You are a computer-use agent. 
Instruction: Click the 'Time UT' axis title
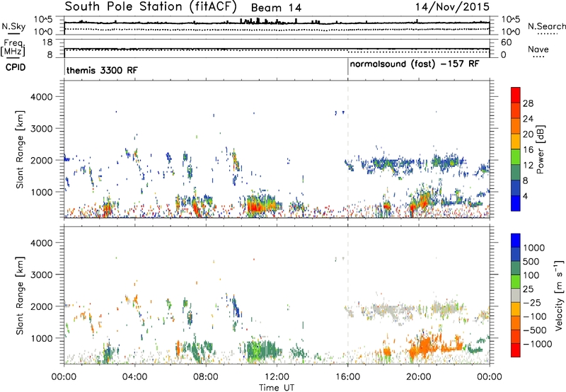click(277, 388)
